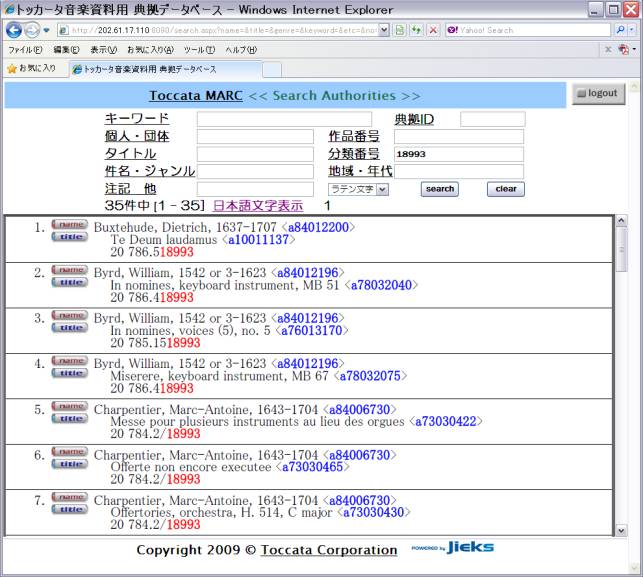Viewport: 643px width, 577px height.
Task: Click the title icon for result 4
Action: point(69,374)
